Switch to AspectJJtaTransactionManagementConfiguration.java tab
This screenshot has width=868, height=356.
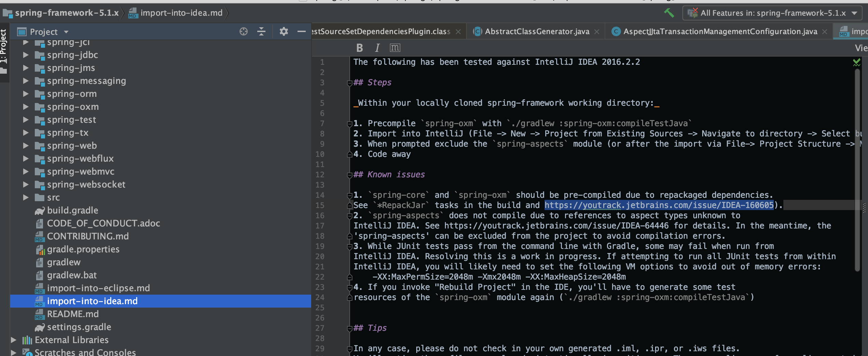720,32
